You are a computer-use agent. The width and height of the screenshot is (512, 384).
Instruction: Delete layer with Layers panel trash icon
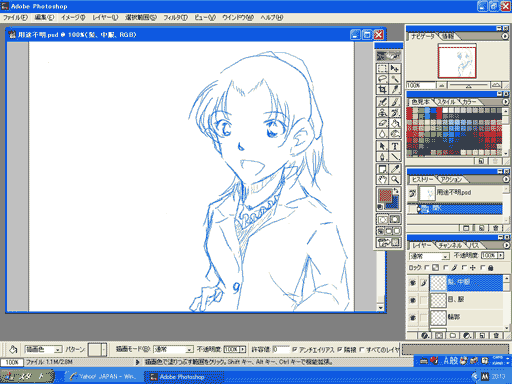point(496,335)
